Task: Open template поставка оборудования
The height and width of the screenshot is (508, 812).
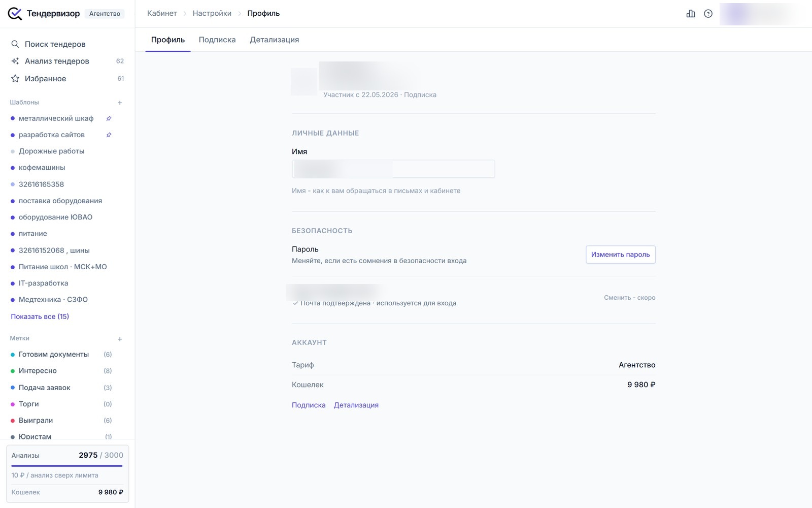Action: pyautogui.click(x=60, y=201)
